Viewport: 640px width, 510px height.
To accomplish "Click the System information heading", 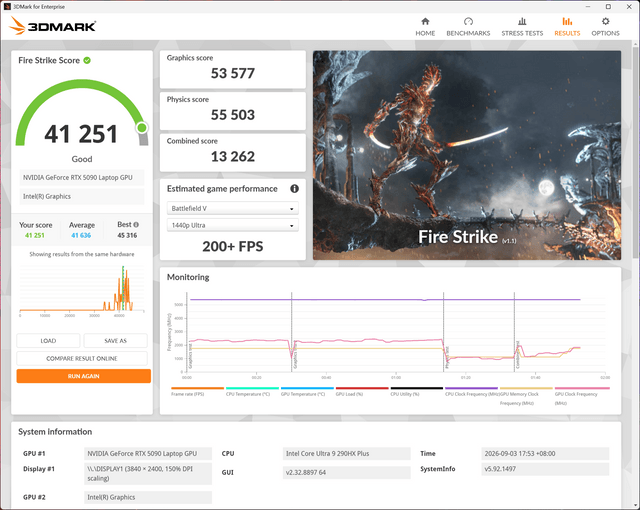I will pos(55,432).
